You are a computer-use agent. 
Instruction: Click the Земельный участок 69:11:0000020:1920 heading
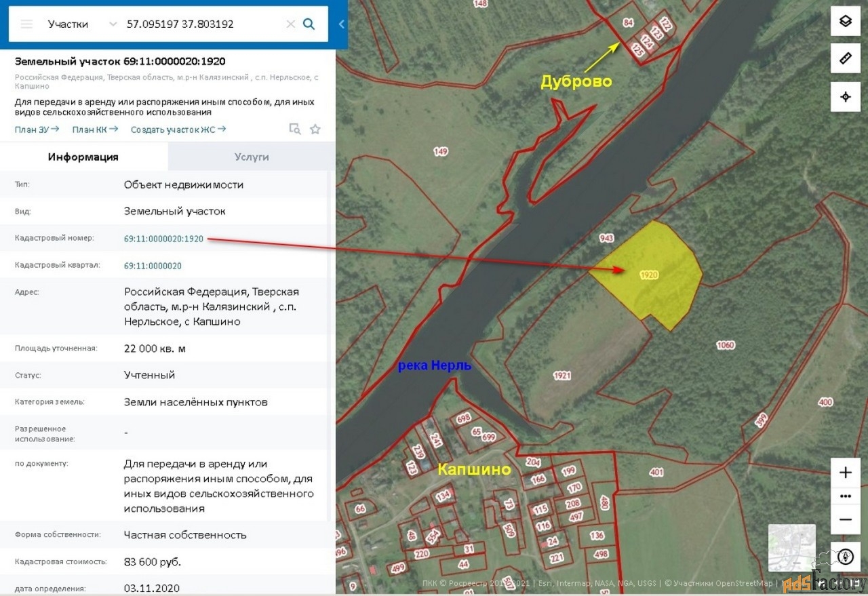(120, 61)
